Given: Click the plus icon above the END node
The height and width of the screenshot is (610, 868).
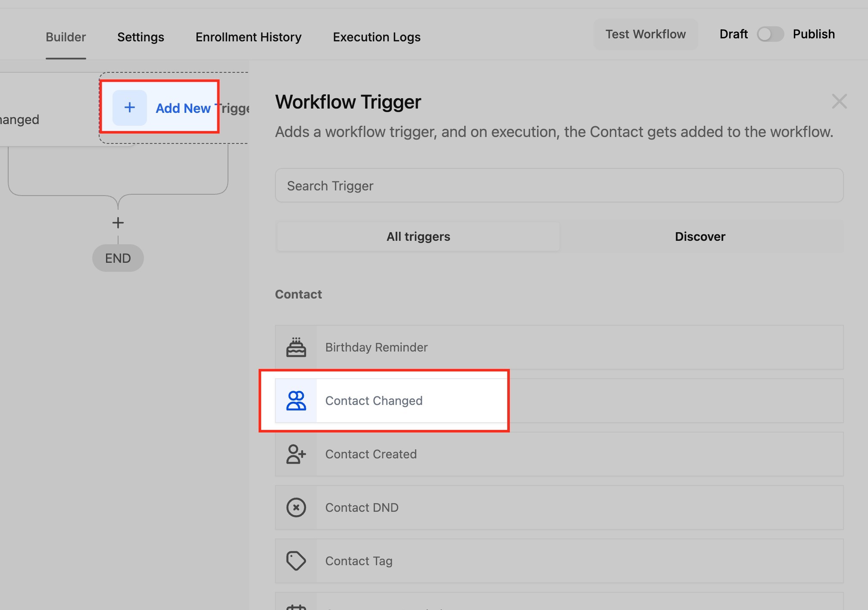Looking at the screenshot, I should point(118,223).
